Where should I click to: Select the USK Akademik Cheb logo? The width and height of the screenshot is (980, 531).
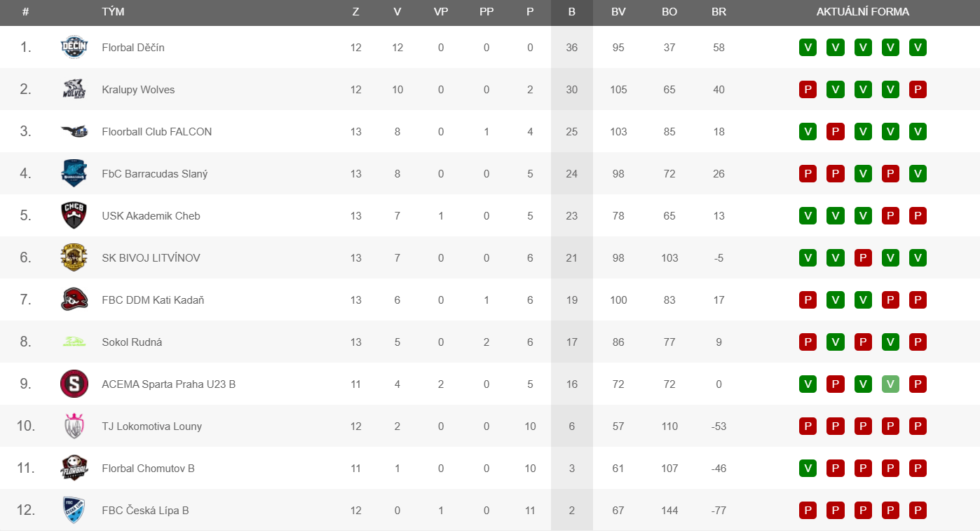(74, 215)
